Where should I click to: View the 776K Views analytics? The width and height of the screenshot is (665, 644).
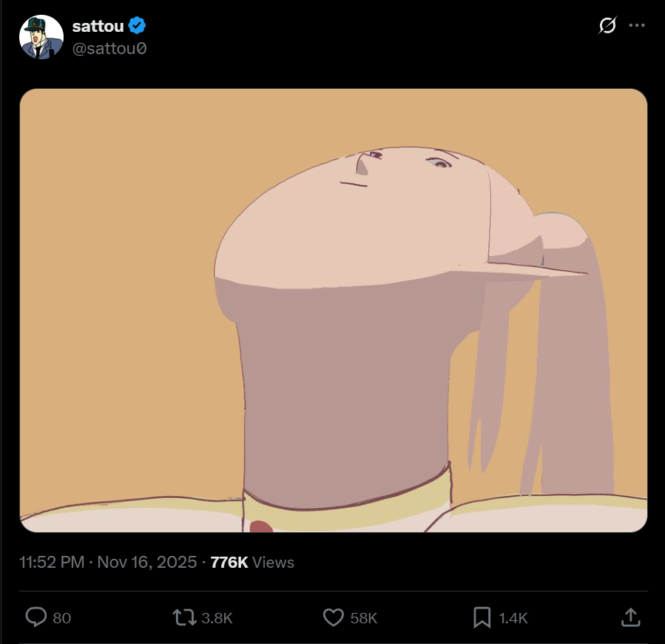(252, 563)
